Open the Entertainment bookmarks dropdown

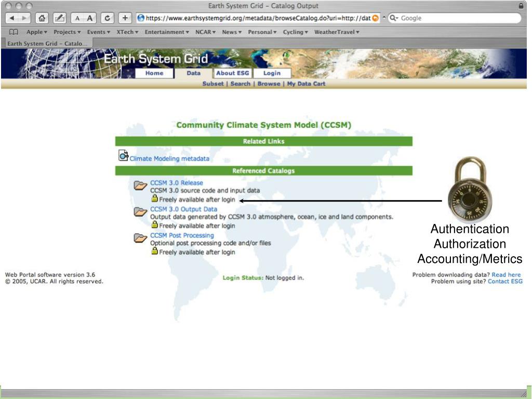(167, 32)
